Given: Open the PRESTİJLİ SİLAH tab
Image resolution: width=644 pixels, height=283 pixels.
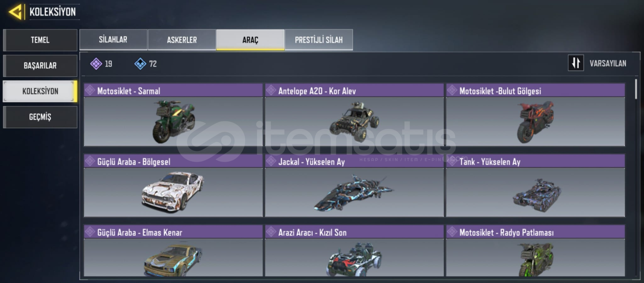Looking at the screenshot, I should pyautogui.click(x=319, y=40).
